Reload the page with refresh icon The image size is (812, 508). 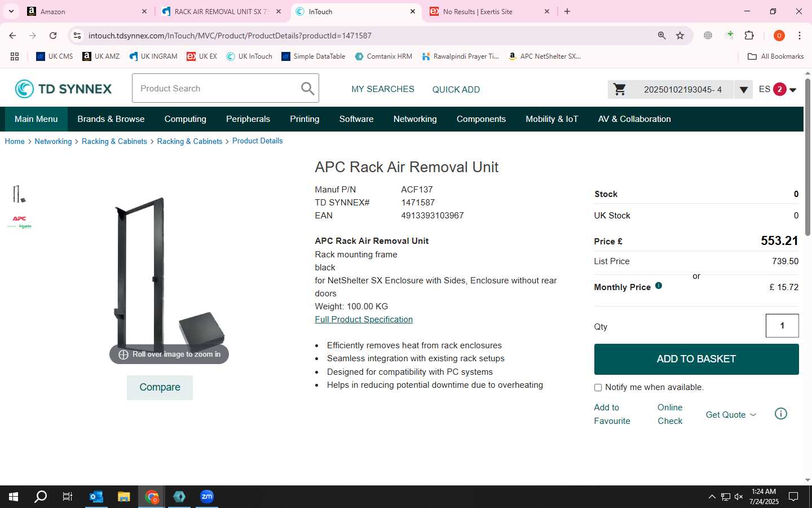(53, 36)
